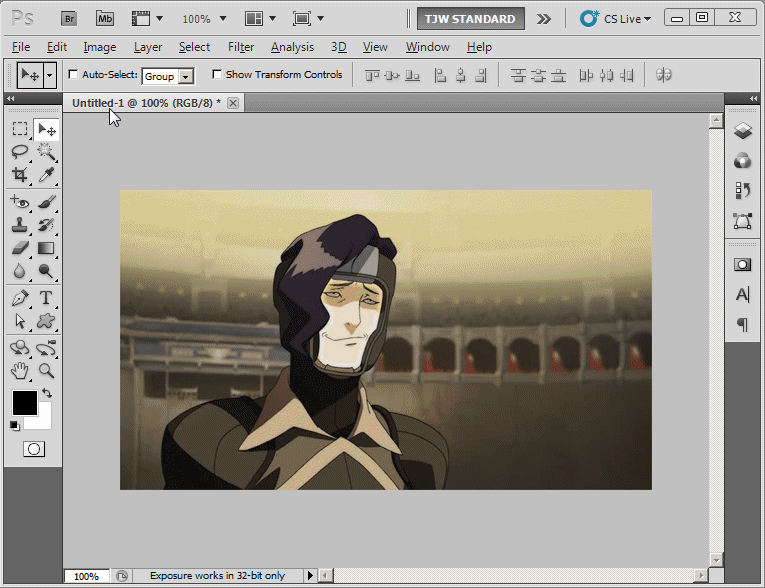The image size is (765, 588).
Task: Select the Rectangular Marquee tool
Action: [20, 129]
